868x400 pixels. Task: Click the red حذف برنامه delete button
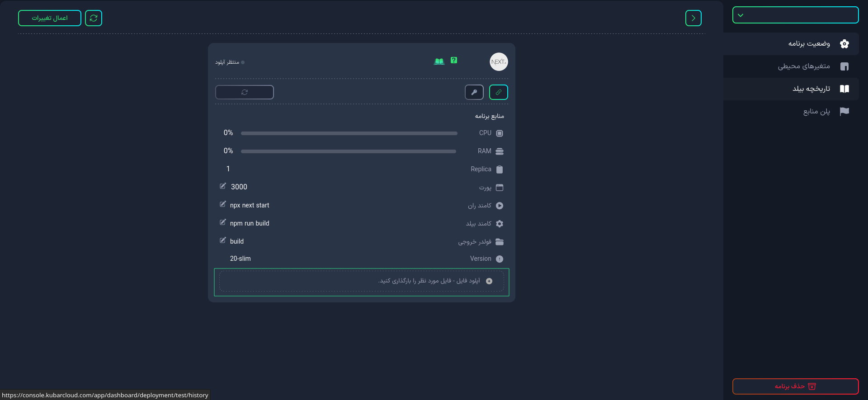pyautogui.click(x=795, y=386)
